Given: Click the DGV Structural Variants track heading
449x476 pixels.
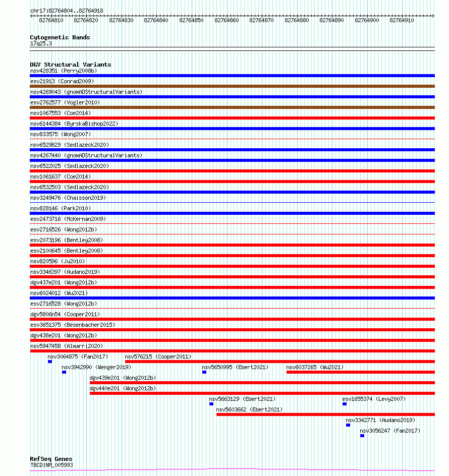Looking at the screenshot, I should tap(71, 65).
